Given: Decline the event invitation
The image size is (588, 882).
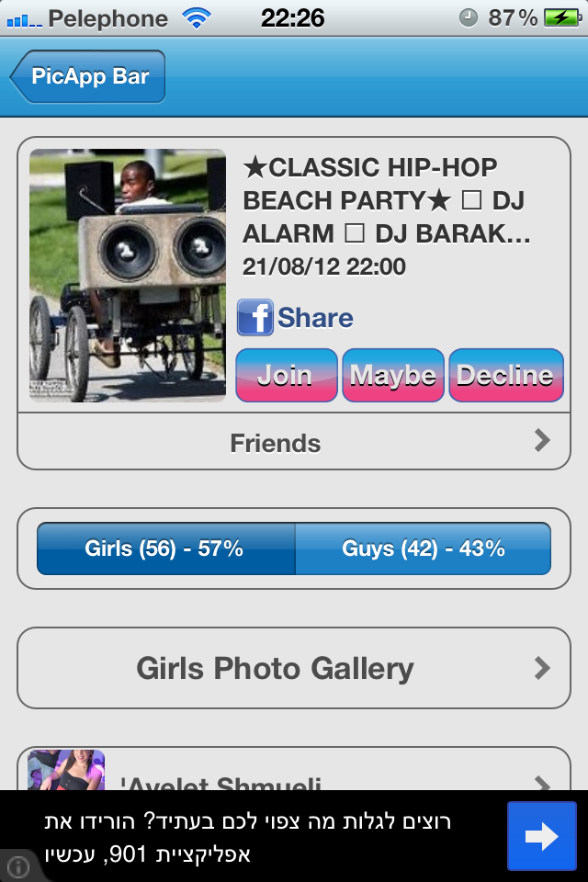Looking at the screenshot, I should coord(506,375).
